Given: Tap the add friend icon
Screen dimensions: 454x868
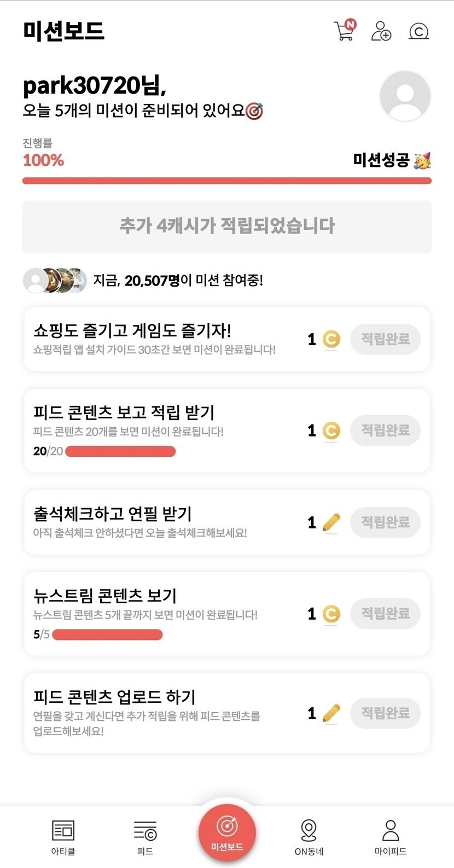Looking at the screenshot, I should click(x=381, y=31).
